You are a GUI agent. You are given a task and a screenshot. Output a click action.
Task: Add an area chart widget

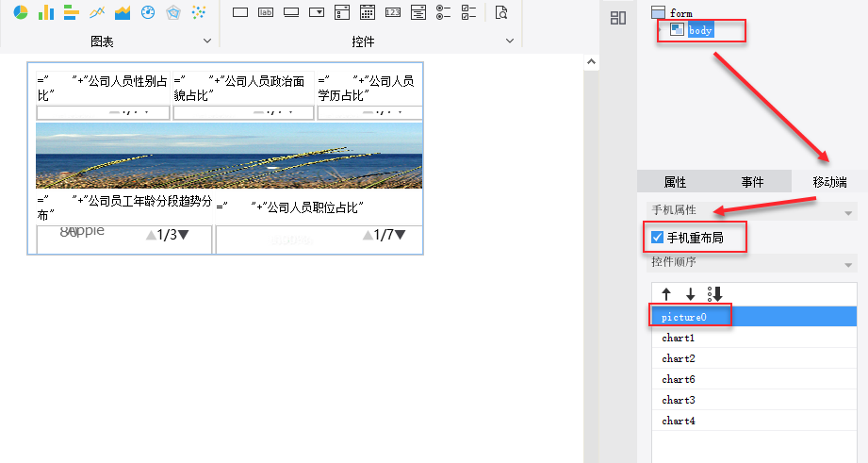[x=122, y=13]
